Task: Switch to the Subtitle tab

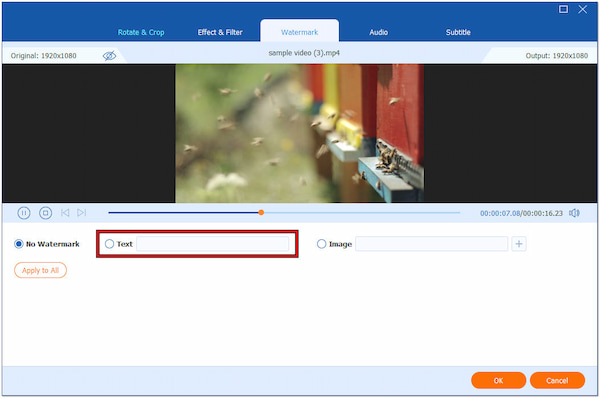Action: [x=458, y=33]
